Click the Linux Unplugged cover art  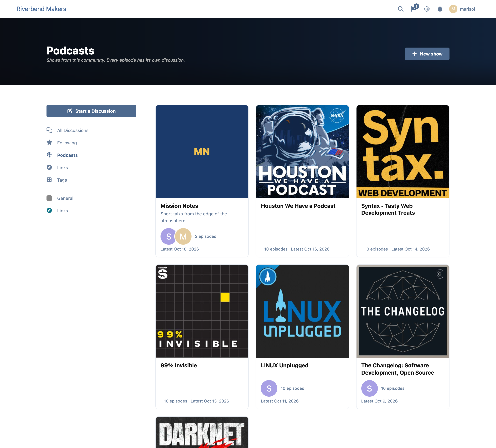[x=302, y=311]
